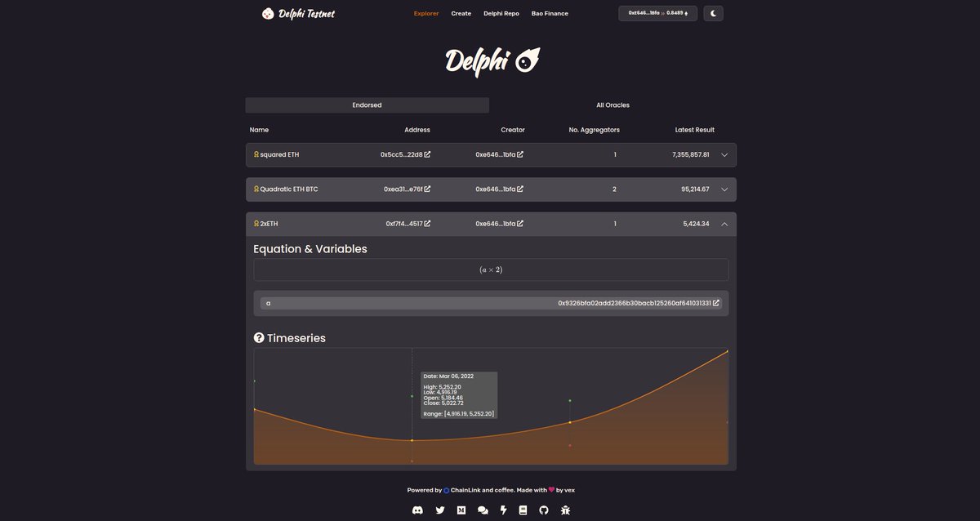
Task: Click the ChainLink text link in footer
Action: coord(465,490)
